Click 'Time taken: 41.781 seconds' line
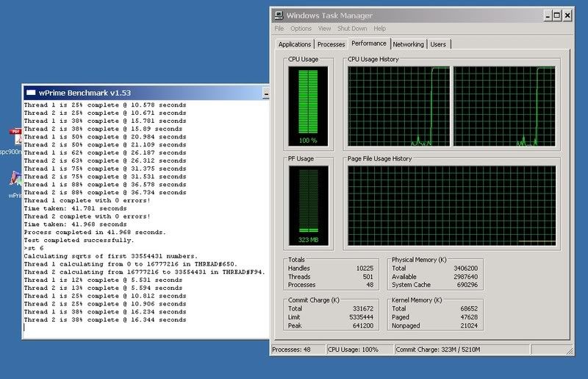This screenshot has height=379, width=588. [x=75, y=208]
